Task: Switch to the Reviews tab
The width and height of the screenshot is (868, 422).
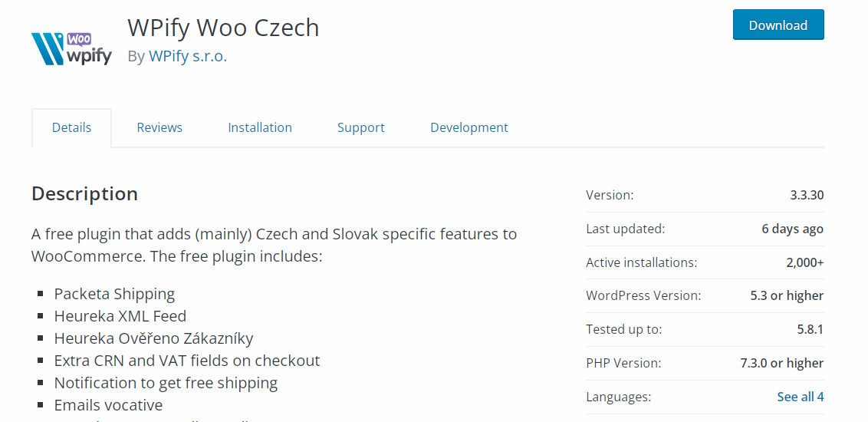Action: 159,127
